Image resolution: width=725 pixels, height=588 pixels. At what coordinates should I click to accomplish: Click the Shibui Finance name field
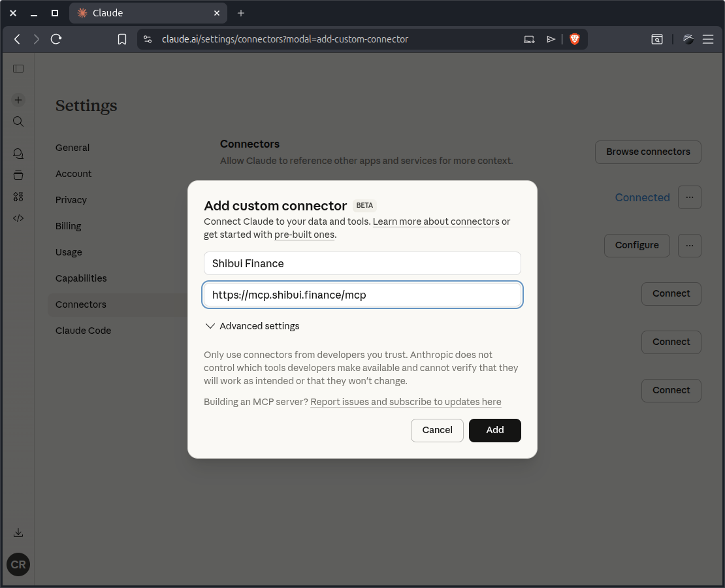pyautogui.click(x=362, y=263)
